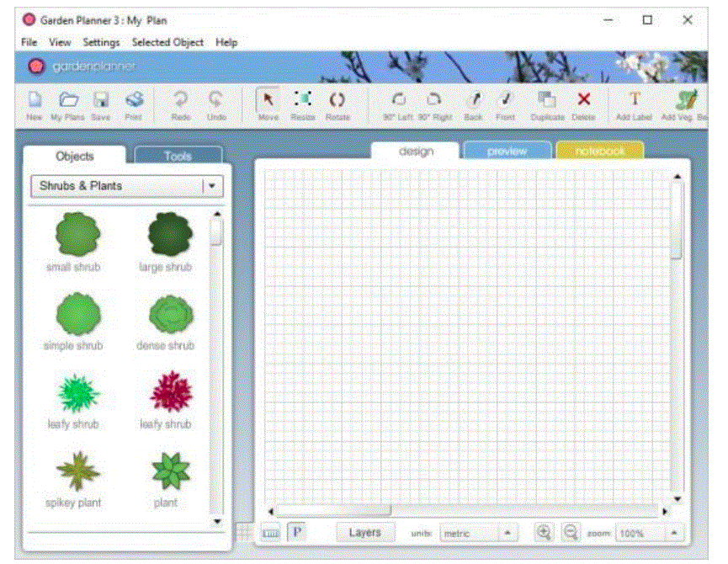Click the Layers button
Viewport: 728px width, 564px height.
(365, 533)
